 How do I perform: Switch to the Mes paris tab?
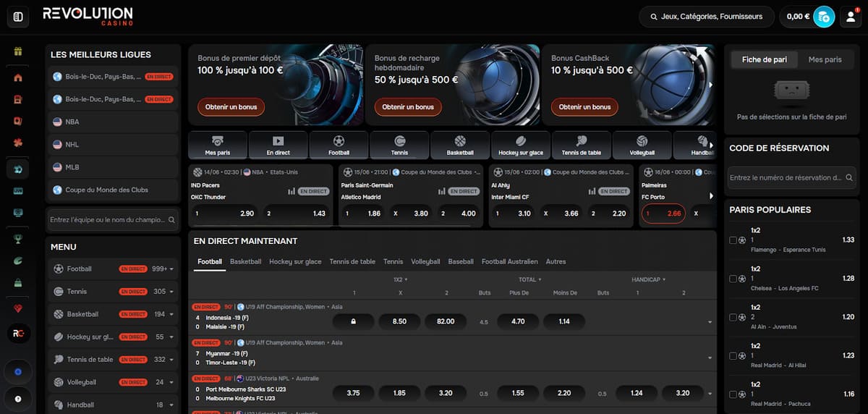coord(825,59)
